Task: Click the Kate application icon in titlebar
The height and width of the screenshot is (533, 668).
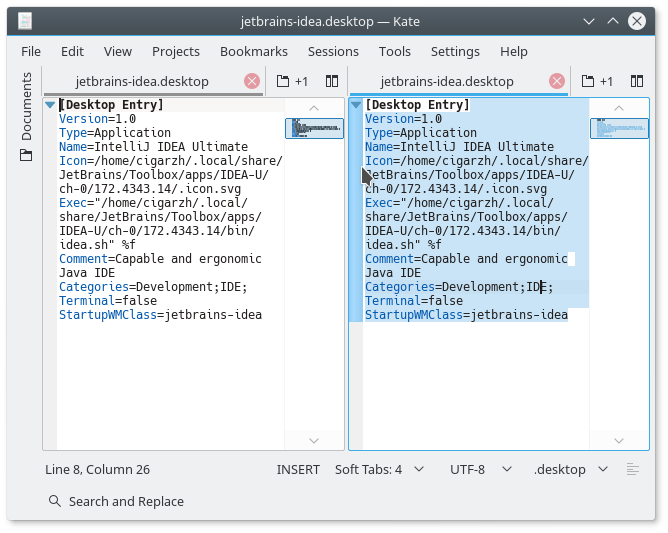Action: 25,21
